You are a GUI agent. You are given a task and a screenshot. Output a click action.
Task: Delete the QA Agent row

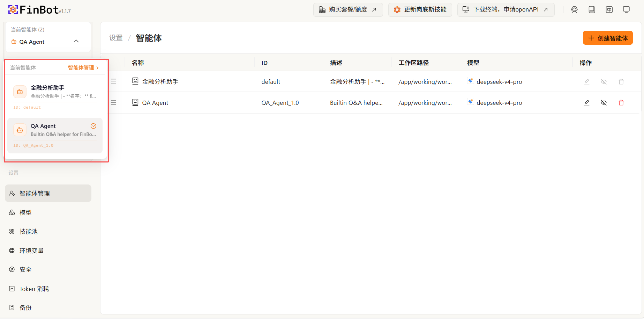point(621,103)
